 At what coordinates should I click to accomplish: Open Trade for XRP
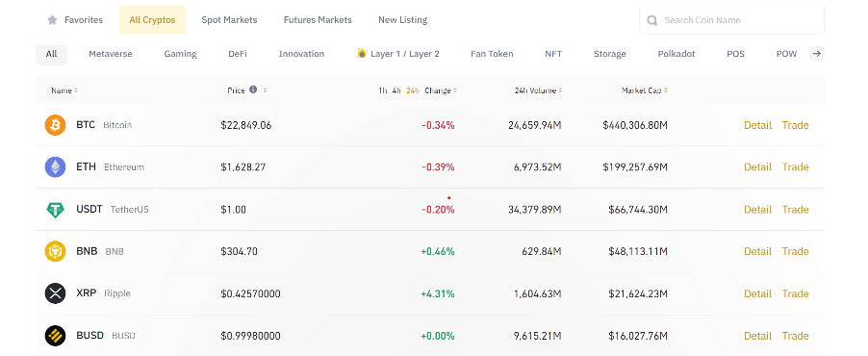pos(796,293)
